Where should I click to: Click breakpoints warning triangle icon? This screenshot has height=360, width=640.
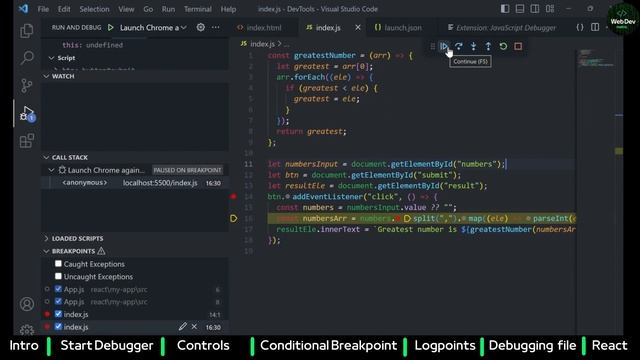coord(101,251)
